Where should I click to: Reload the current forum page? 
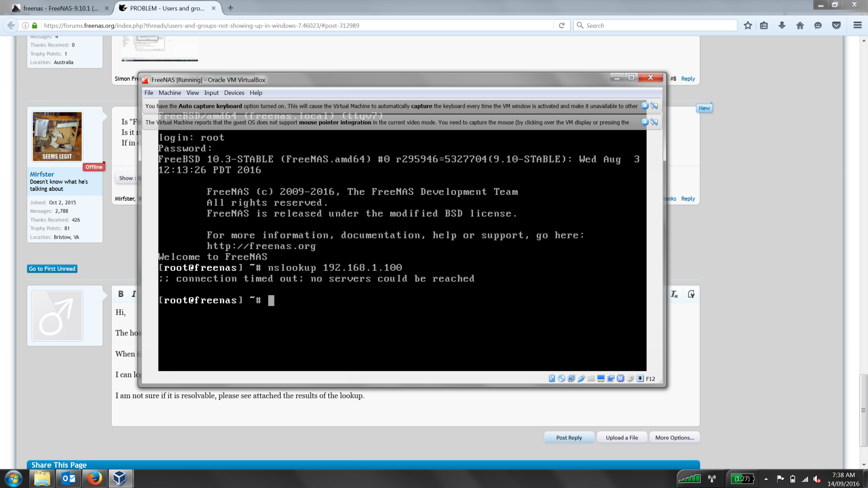pos(561,25)
